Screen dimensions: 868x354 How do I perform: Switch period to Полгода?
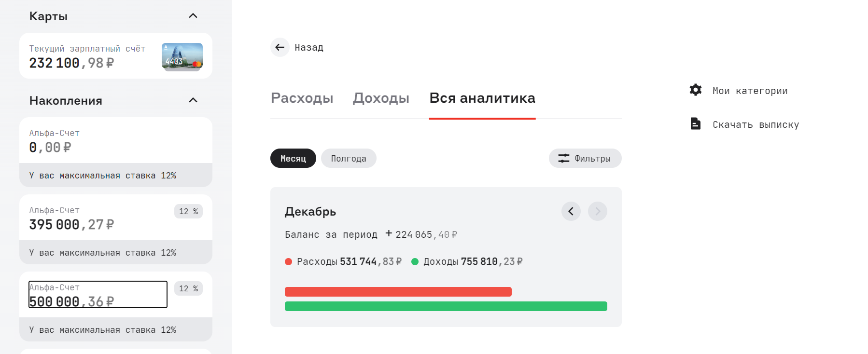pos(349,158)
